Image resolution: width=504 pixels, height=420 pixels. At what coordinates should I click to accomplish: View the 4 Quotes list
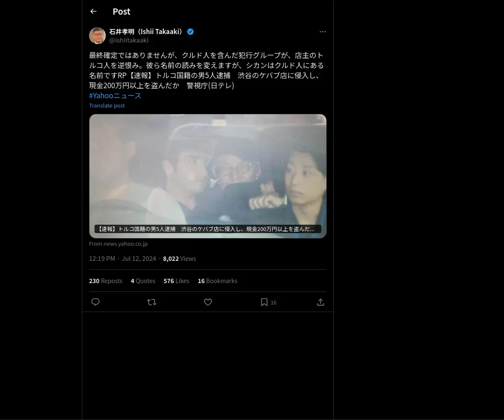[x=143, y=281]
